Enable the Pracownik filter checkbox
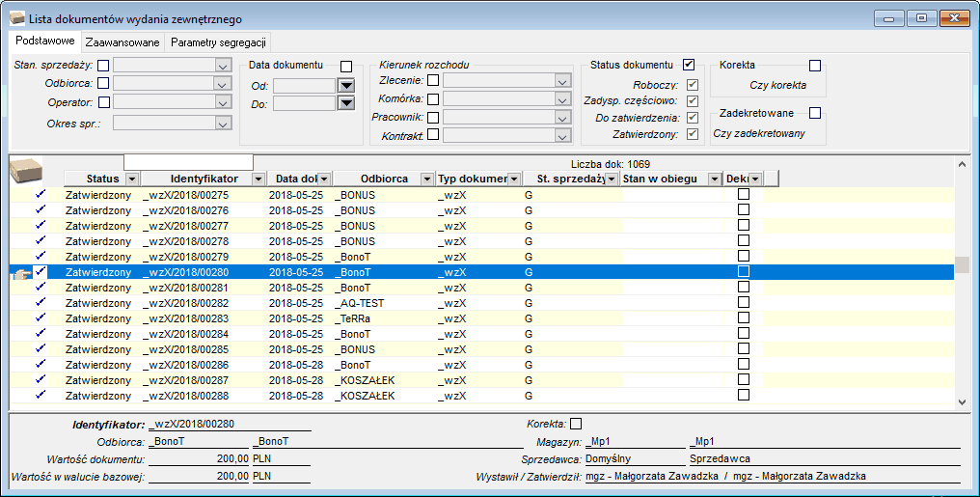Image resolution: width=980 pixels, height=497 pixels. (x=432, y=117)
